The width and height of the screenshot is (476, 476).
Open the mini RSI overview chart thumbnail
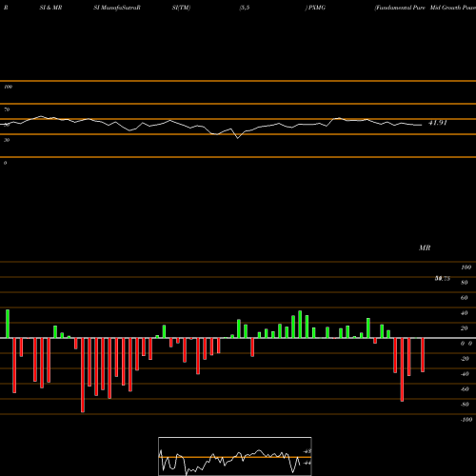pyautogui.click(x=235, y=456)
